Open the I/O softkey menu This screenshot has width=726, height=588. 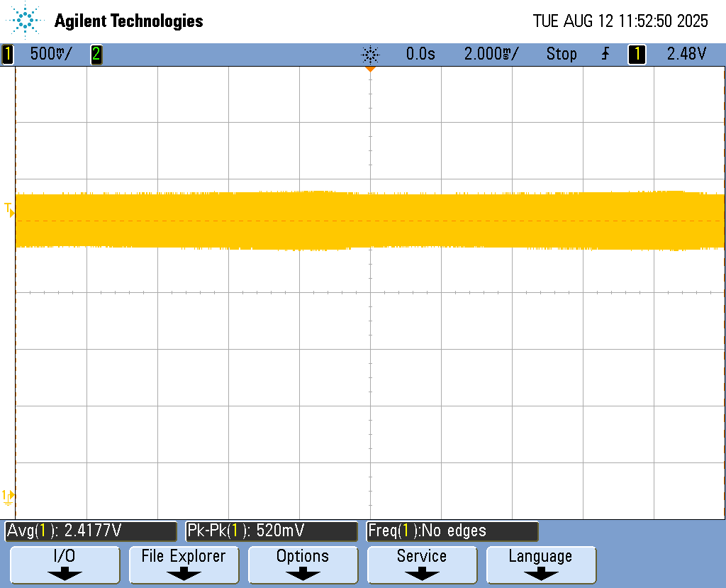(x=65, y=565)
